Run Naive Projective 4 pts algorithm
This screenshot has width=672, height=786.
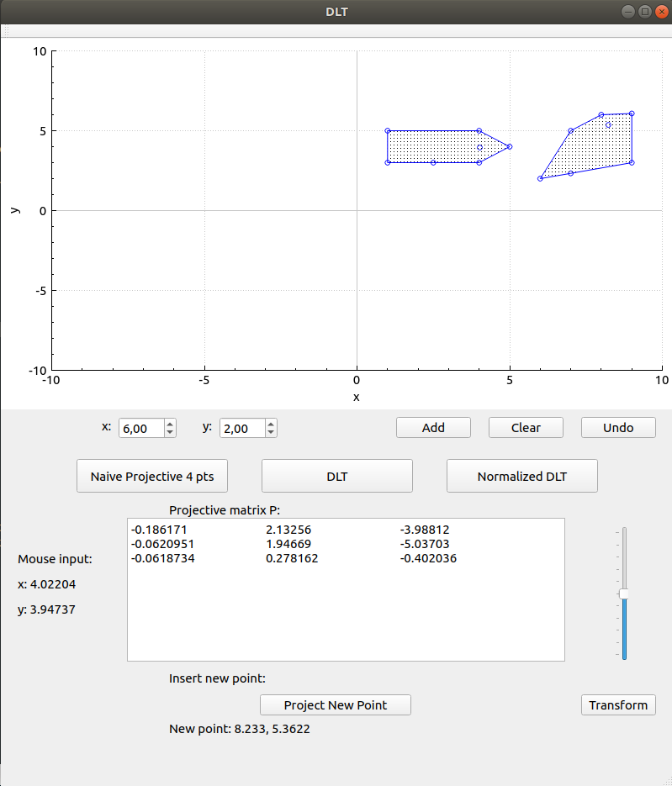(152, 476)
